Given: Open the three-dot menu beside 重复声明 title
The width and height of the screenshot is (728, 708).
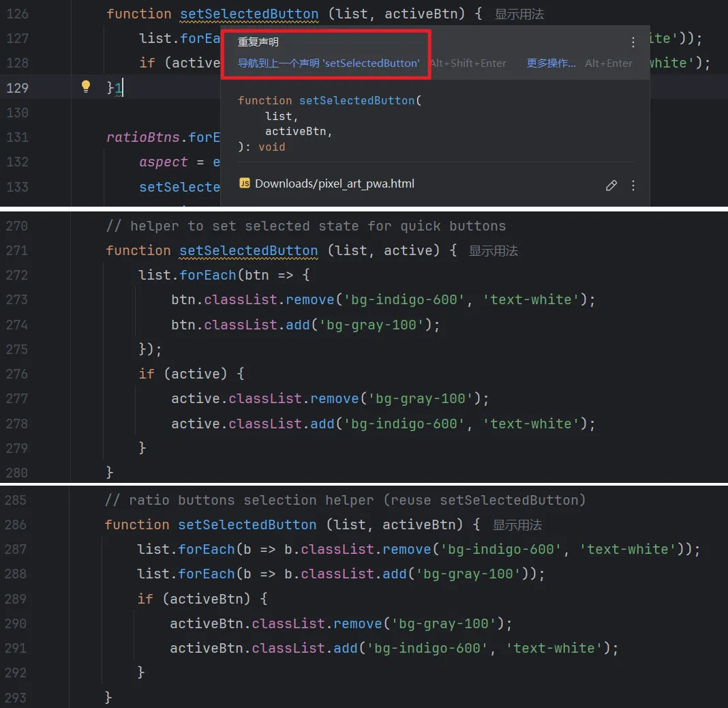Looking at the screenshot, I should click(633, 42).
